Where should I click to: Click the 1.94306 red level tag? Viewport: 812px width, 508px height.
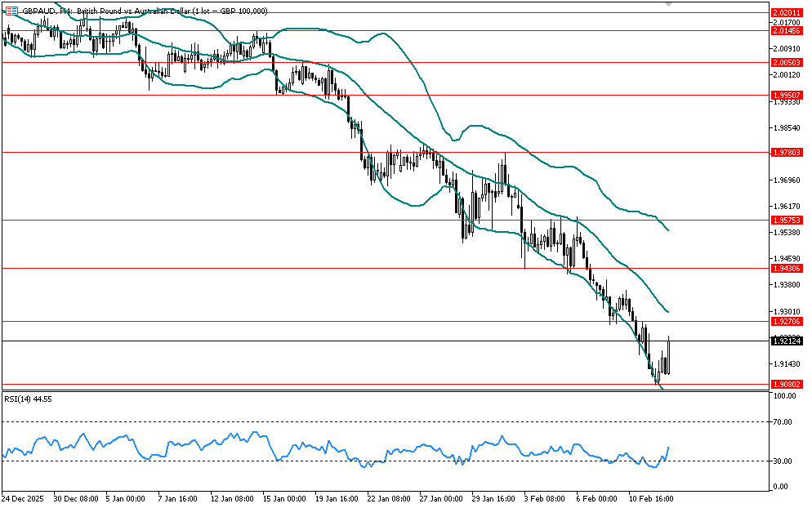click(x=787, y=268)
